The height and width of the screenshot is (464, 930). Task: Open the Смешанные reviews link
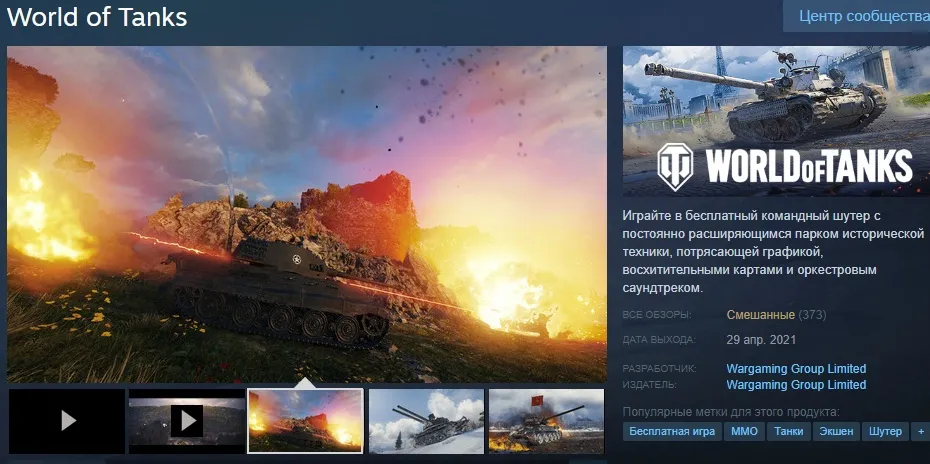click(x=760, y=314)
